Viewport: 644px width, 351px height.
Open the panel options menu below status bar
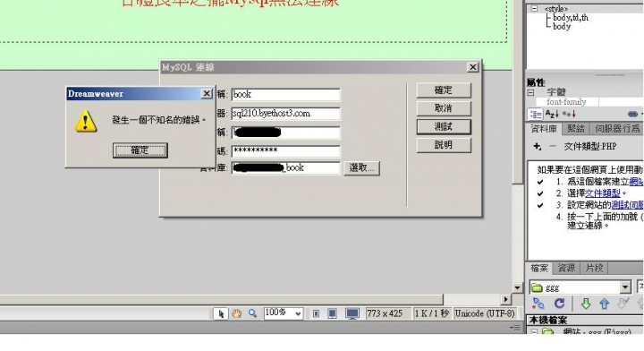tap(514, 328)
